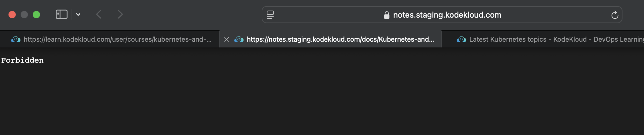Click the Forbidden text on the page
This screenshot has width=644, height=135.
pos(22,60)
